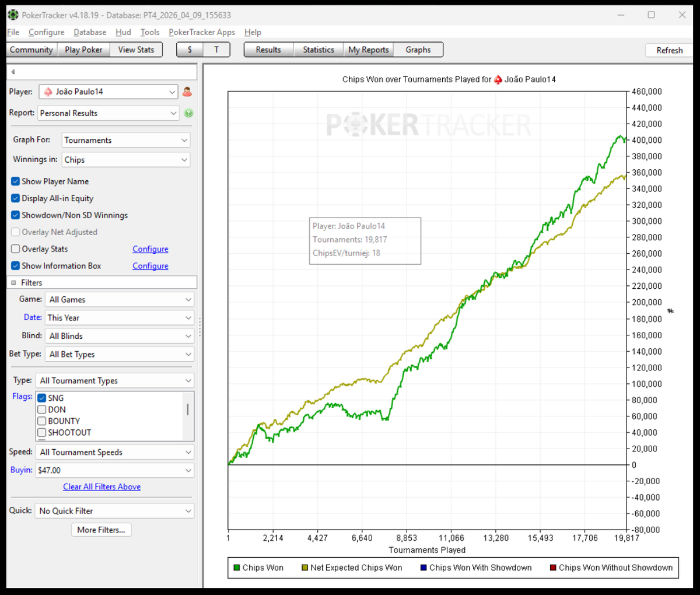
Task: Click the panel splitter handle dots
Action: (200, 327)
